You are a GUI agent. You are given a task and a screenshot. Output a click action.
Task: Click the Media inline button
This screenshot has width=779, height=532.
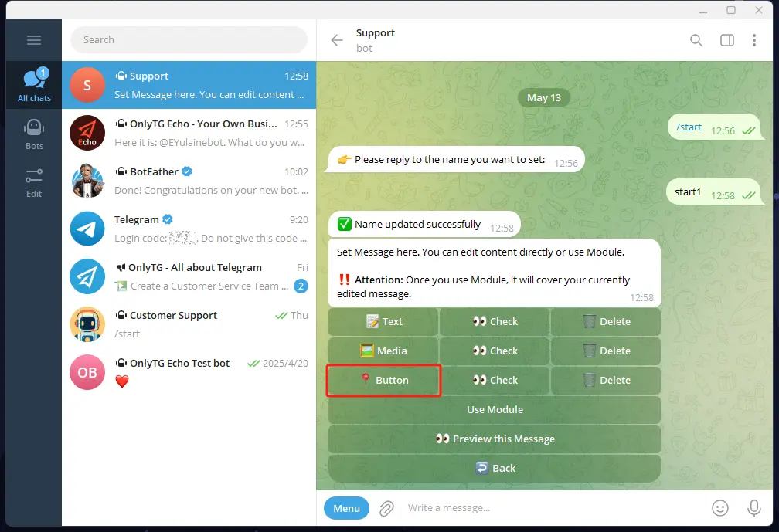(x=383, y=351)
